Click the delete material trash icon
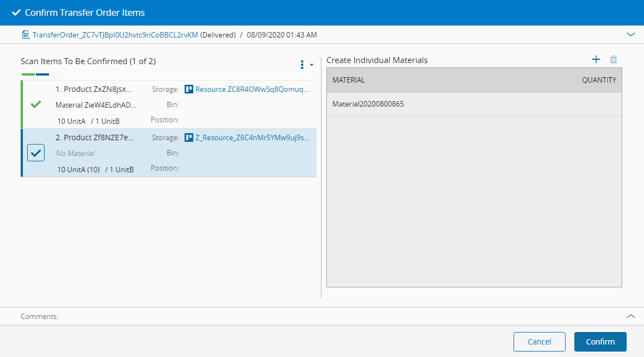The width and height of the screenshot is (644, 357). click(614, 60)
